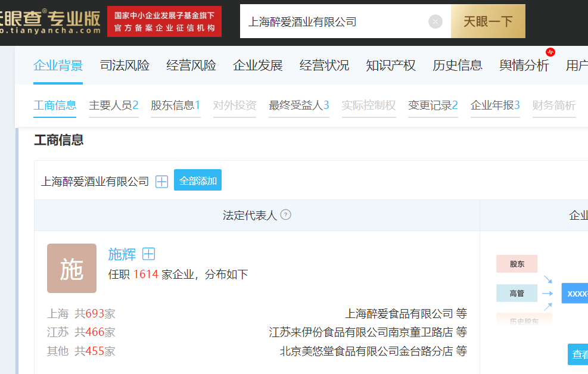Jump to the 股东信息 1 section
Screen dimensions: 588x374
tap(176, 105)
